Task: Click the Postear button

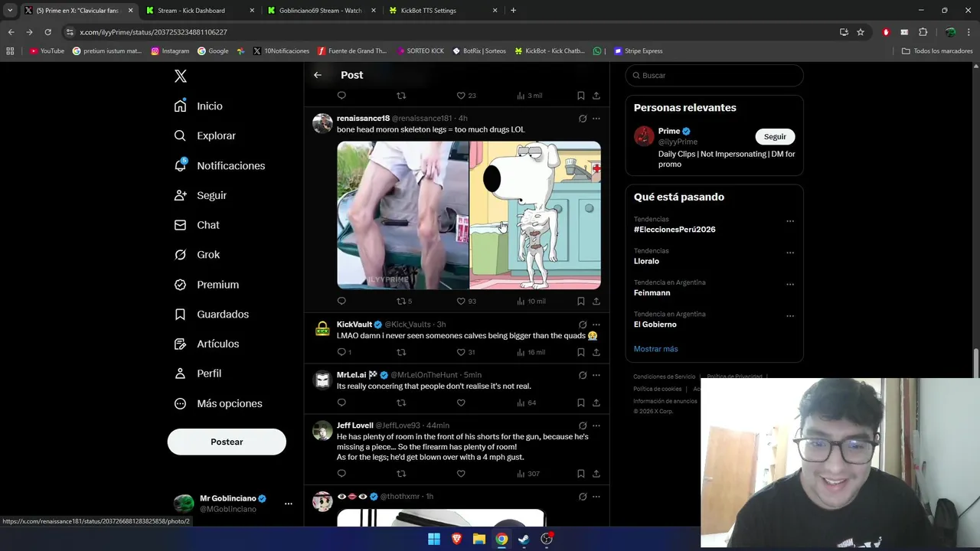Action: pyautogui.click(x=227, y=442)
